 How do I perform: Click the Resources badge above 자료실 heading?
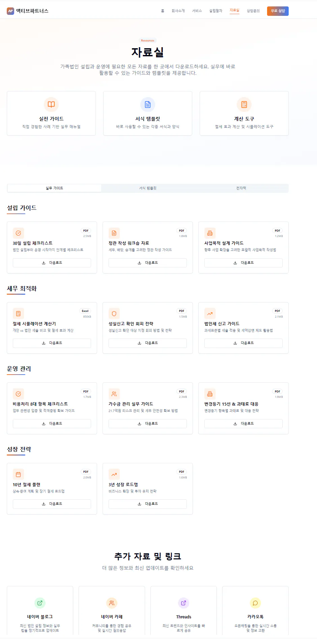pos(147,40)
